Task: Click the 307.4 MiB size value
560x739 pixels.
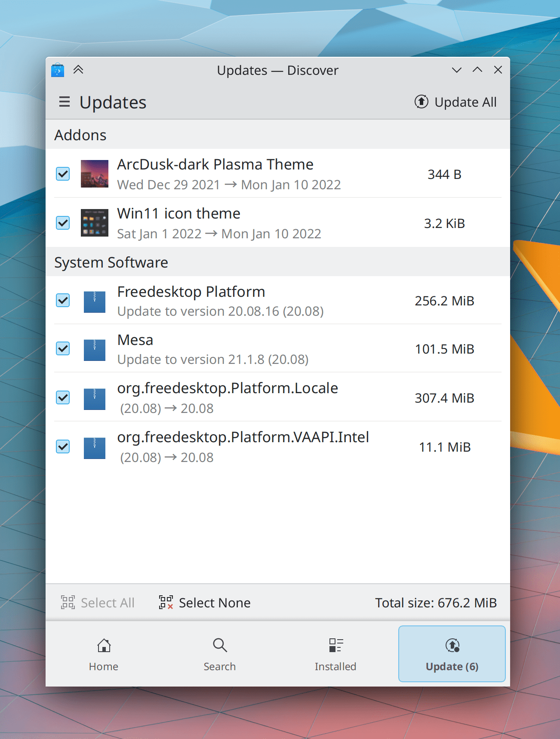Action: (x=444, y=398)
